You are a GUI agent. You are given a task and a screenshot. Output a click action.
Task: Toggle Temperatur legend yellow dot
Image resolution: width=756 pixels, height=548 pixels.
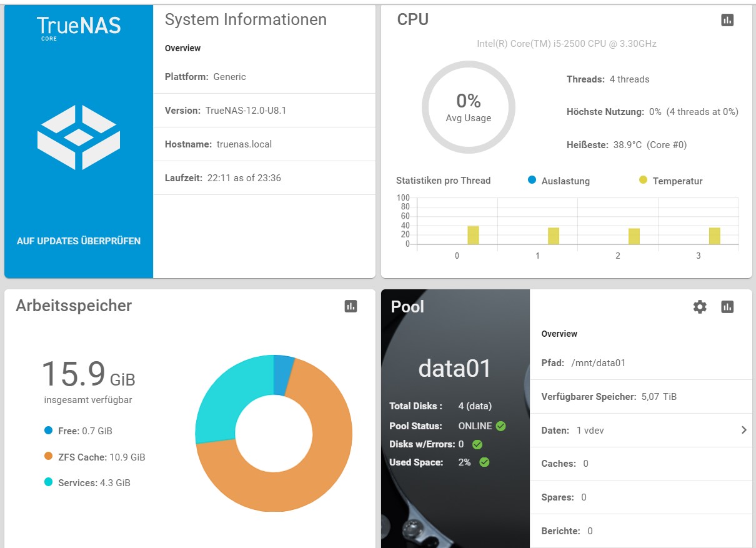(644, 180)
